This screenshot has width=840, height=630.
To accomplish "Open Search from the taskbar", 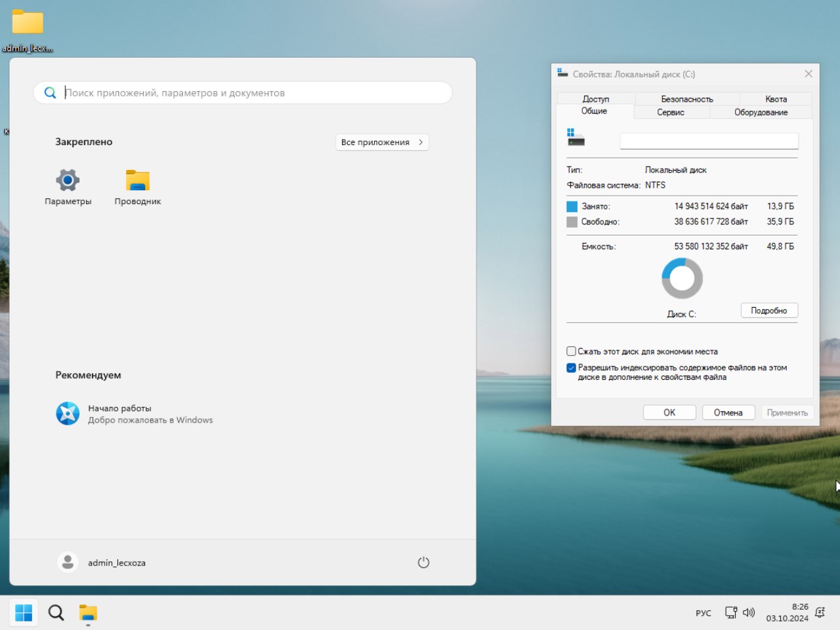I will point(56,612).
